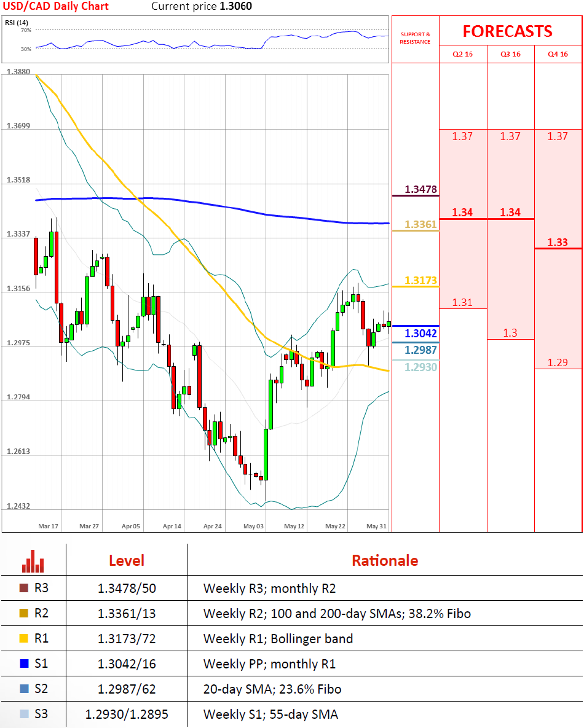Click Weekly R1; Bollinger band rationale
The image size is (584, 728).
click(x=278, y=639)
